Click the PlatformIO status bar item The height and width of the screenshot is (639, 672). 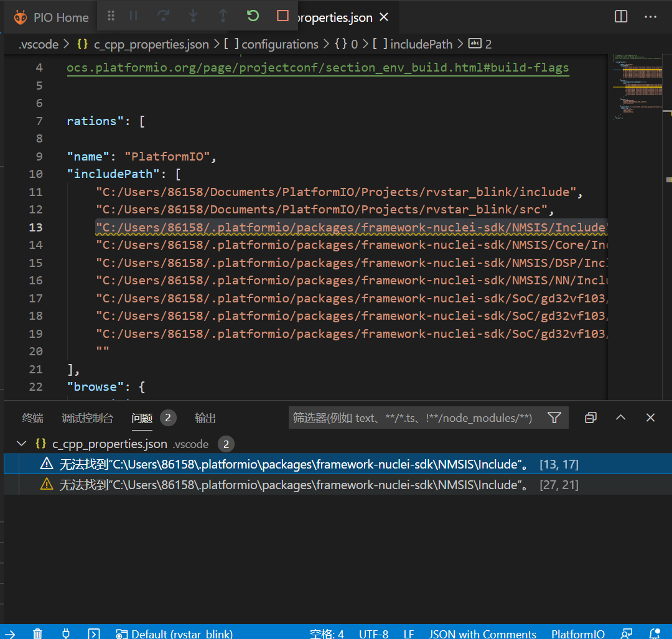click(577, 634)
